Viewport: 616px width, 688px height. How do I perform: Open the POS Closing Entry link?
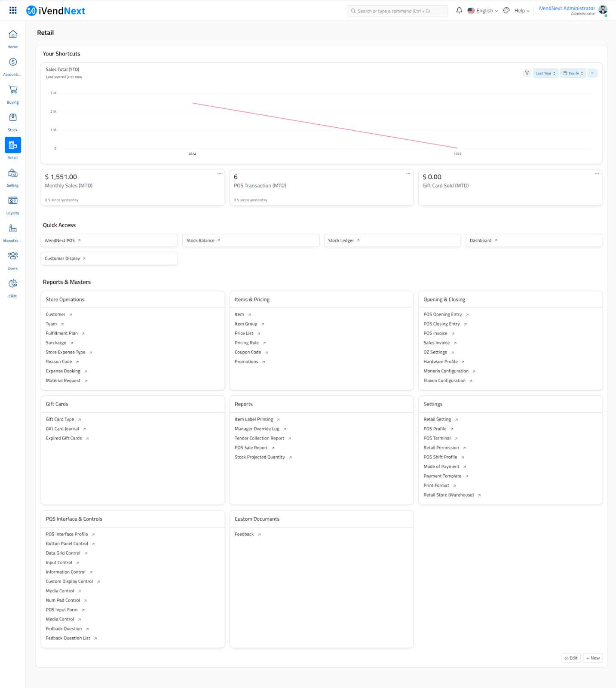coord(441,324)
